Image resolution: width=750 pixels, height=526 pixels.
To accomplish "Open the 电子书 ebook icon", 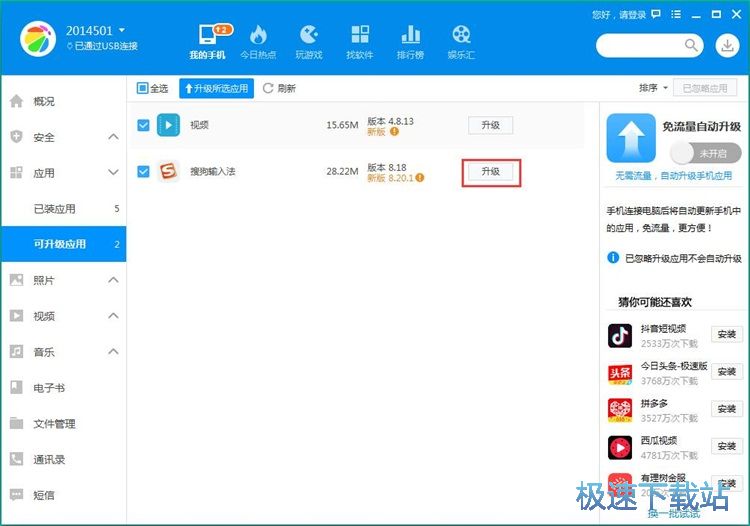I will (x=16, y=387).
